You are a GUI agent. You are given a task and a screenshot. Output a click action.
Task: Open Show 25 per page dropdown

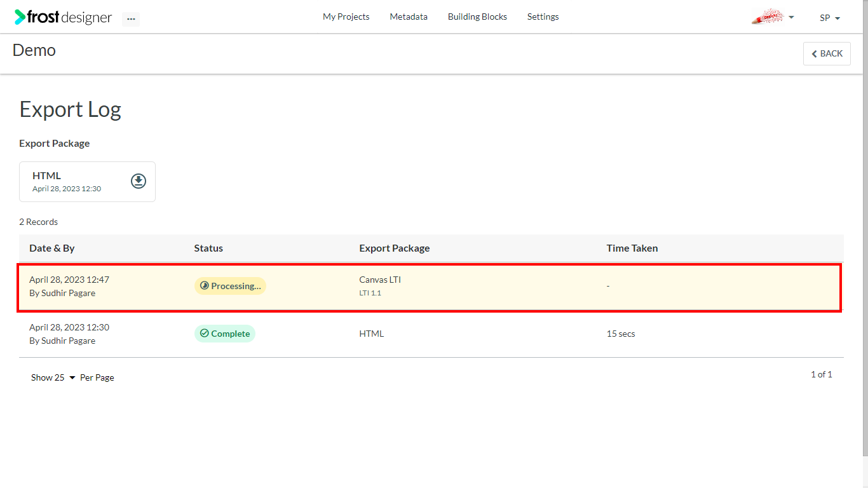[x=53, y=377]
